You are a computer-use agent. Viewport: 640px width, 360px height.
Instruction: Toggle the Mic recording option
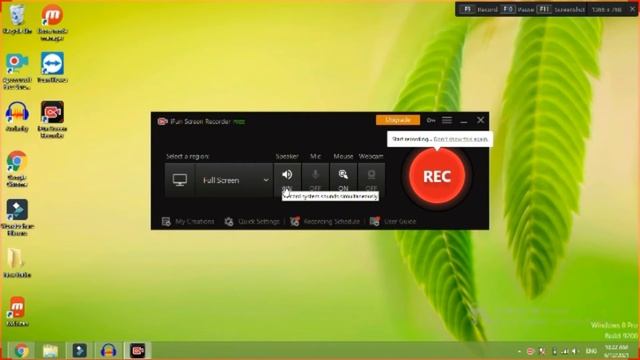[315, 180]
